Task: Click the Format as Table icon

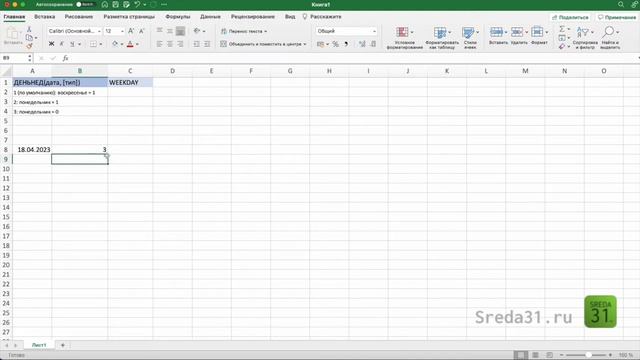Action: pos(440,32)
